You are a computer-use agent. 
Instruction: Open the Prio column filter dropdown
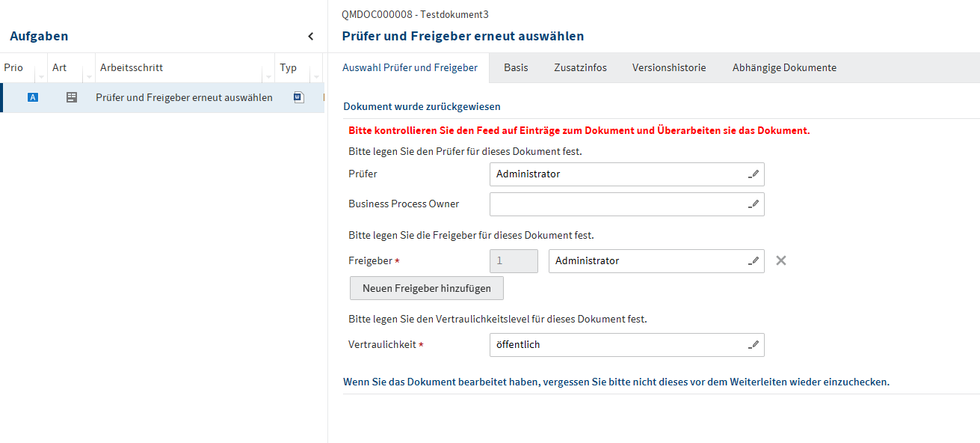[x=40, y=77]
